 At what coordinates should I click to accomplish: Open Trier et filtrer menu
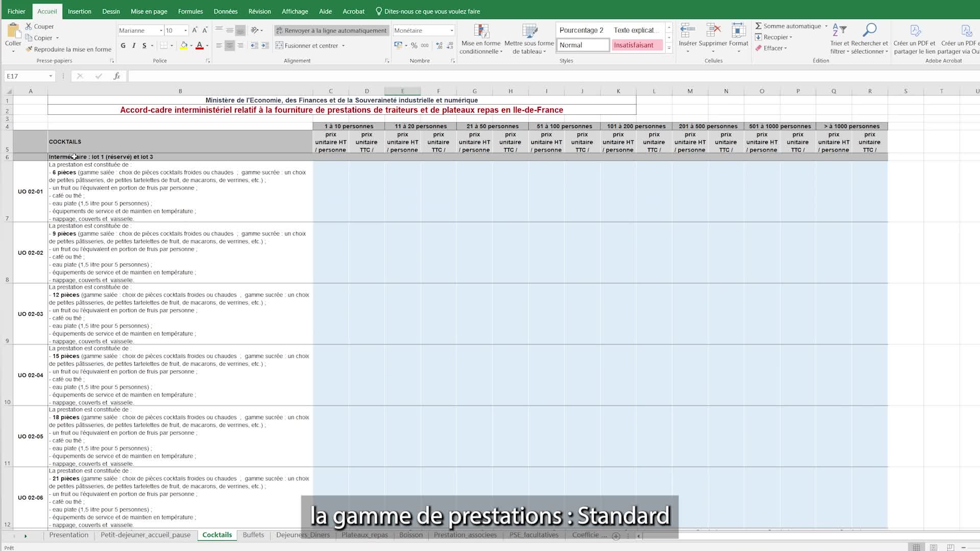[x=840, y=39]
